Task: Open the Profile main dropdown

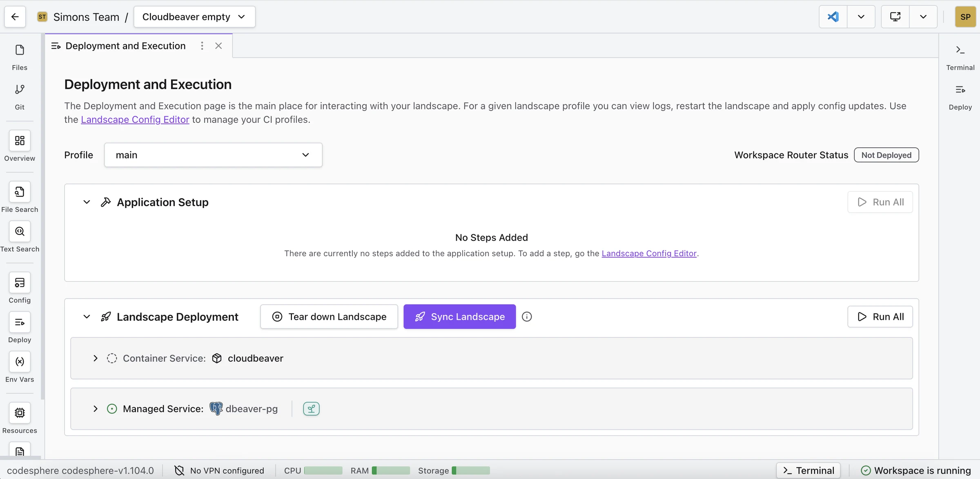Action: click(213, 155)
